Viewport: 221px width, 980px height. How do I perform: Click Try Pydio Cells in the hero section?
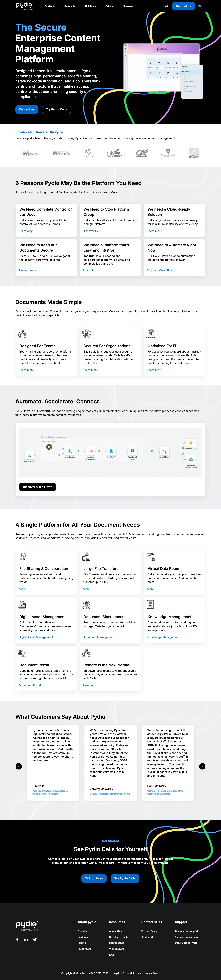click(56, 110)
